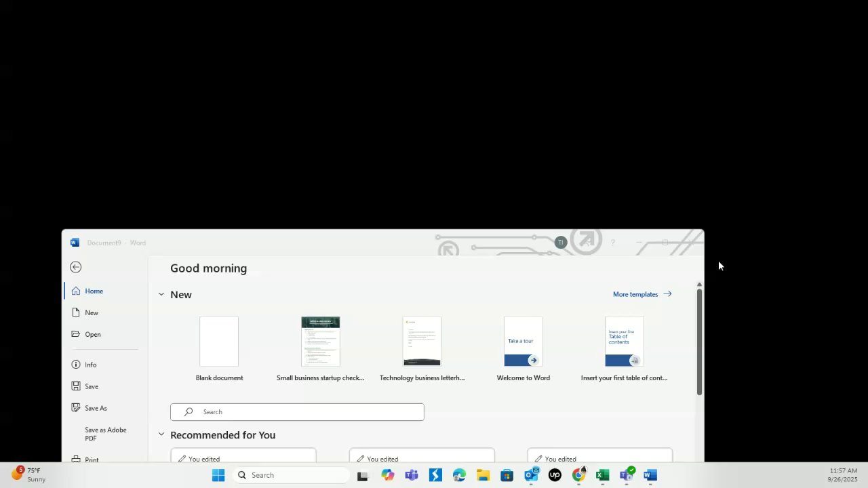This screenshot has width=868, height=488.
Task: Click the New page icon in sidebar
Action: [76, 312]
